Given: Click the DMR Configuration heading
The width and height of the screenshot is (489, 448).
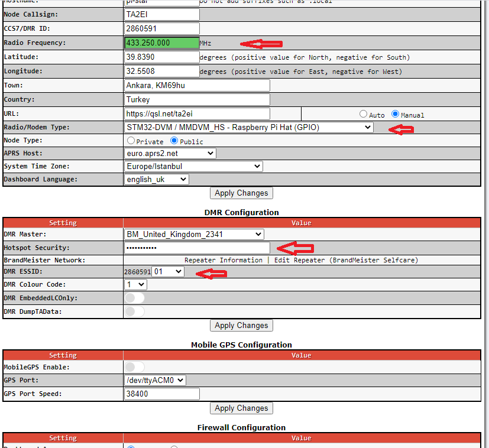Looking at the screenshot, I should coord(241,212).
